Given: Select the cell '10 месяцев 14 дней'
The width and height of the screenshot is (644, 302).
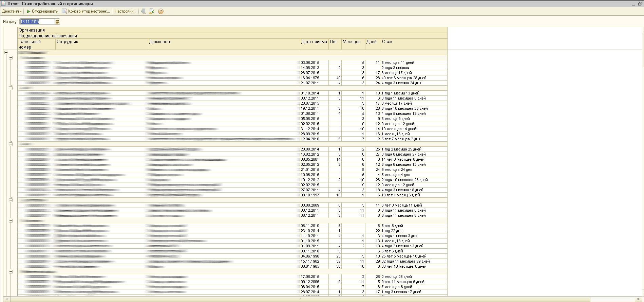Looking at the screenshot, I should 414,129.
